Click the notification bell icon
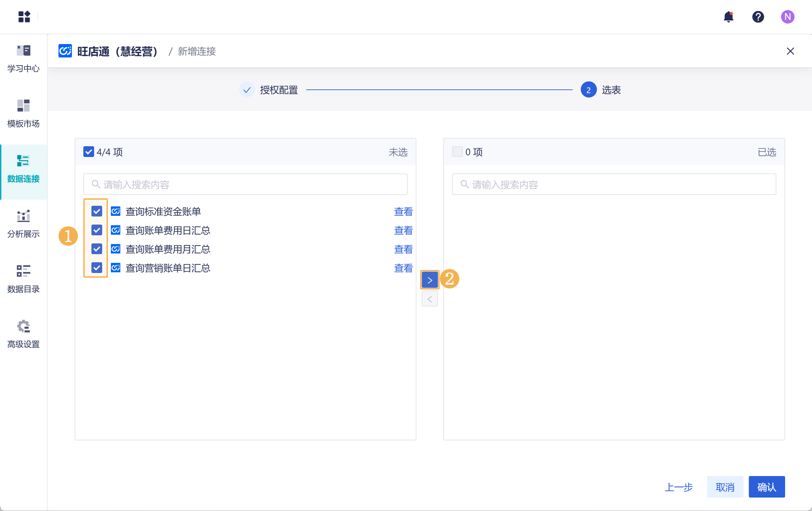 pos(728,16)
